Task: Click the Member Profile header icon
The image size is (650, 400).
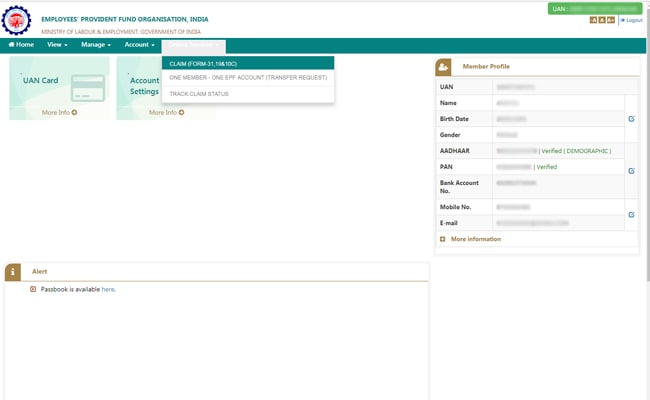Action: 444,66
